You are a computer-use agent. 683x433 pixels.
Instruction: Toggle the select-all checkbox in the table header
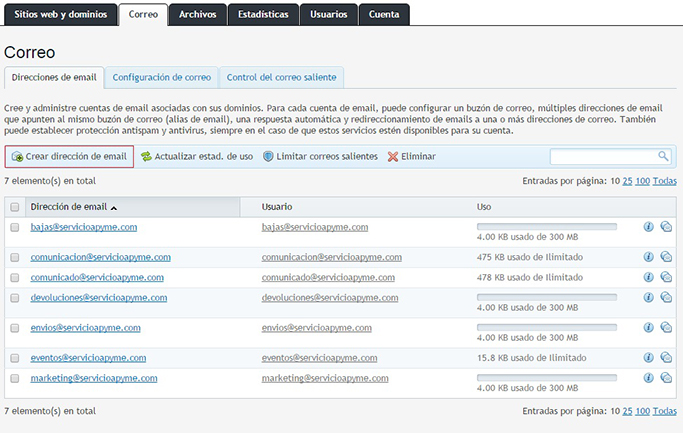15,207
